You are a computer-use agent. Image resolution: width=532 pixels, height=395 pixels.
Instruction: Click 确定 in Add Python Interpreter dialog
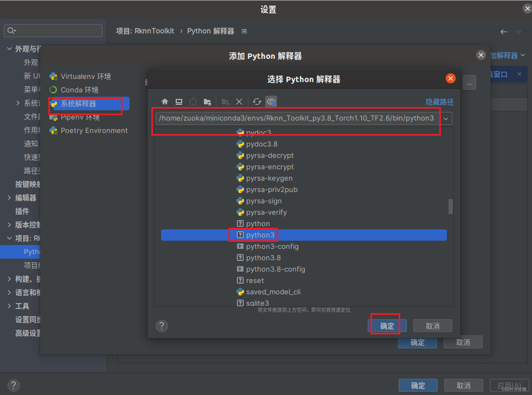[x=417, y=343]
